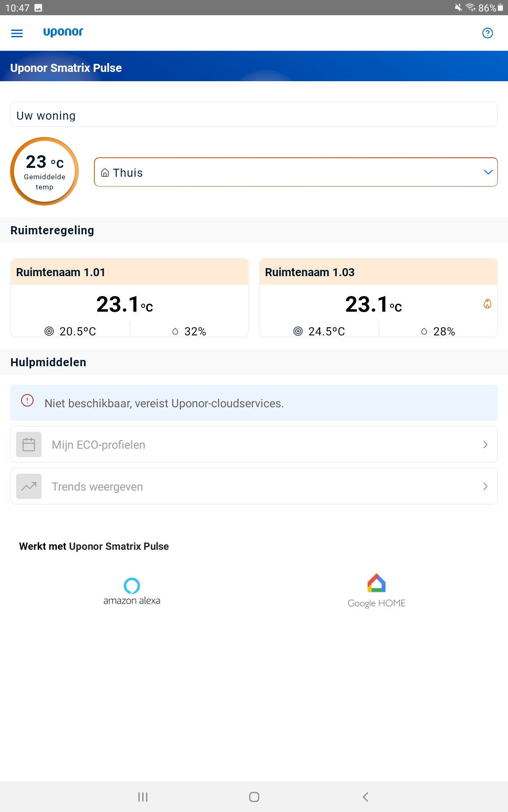The width and height of the screenshot is (508, 812).
Task: Tap the calendar icon for Mijn ECO-profielen
Action: click(x=29, y=444)
